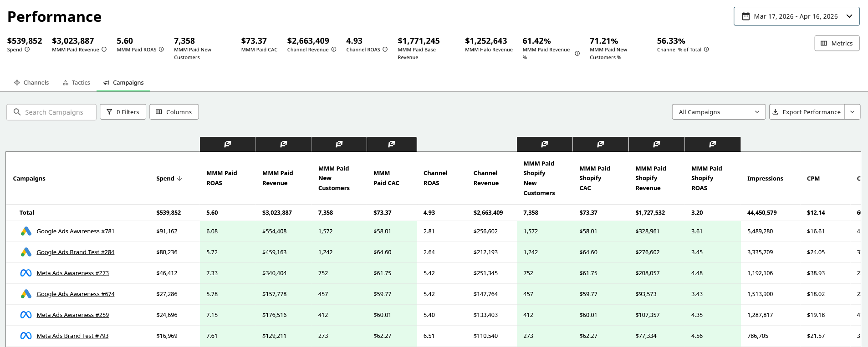Open the Columns selector button

coord(174,112)
